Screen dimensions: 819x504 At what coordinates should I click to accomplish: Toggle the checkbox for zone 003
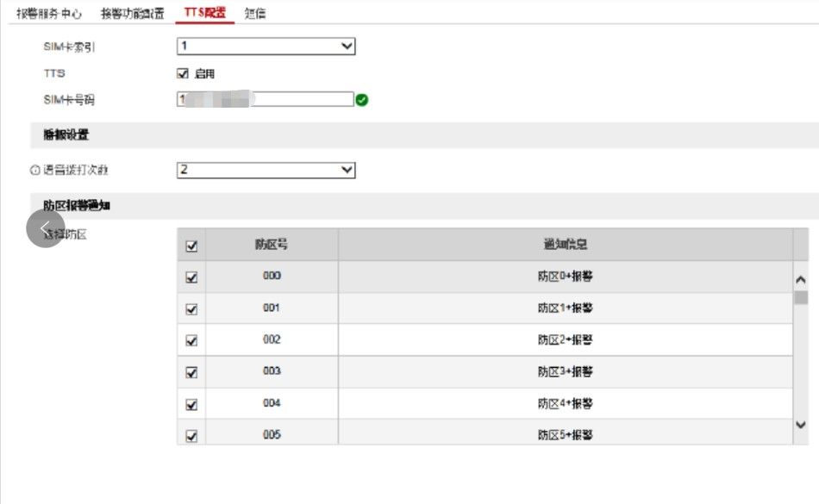point(191,372)
